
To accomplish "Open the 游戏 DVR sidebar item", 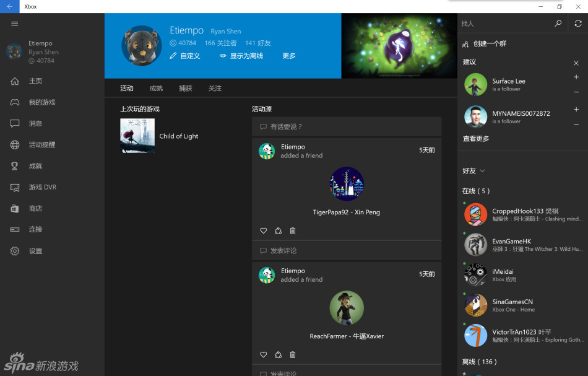I will [x=42, y=187].
